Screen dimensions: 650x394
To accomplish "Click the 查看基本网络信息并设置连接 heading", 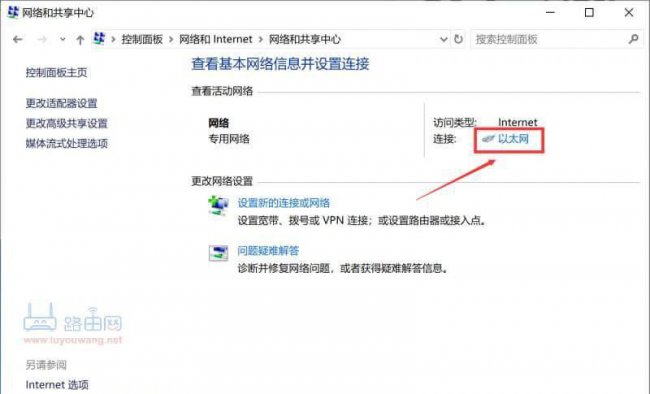I will tap(280, 64).
